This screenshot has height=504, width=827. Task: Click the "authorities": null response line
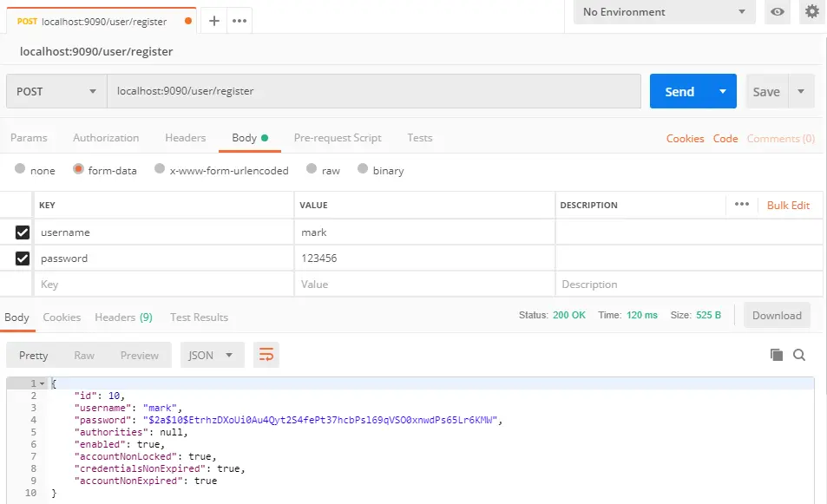pos(131,432)
